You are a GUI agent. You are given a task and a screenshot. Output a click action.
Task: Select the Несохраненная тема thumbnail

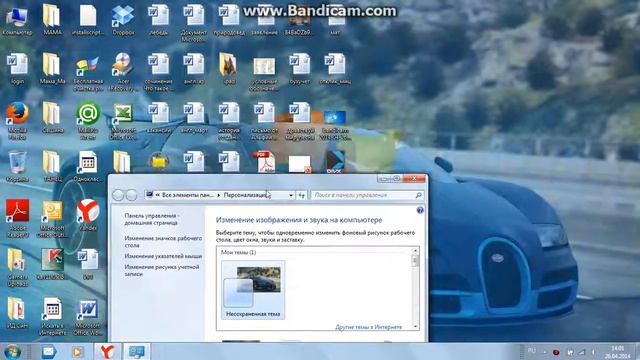[253, 290]
